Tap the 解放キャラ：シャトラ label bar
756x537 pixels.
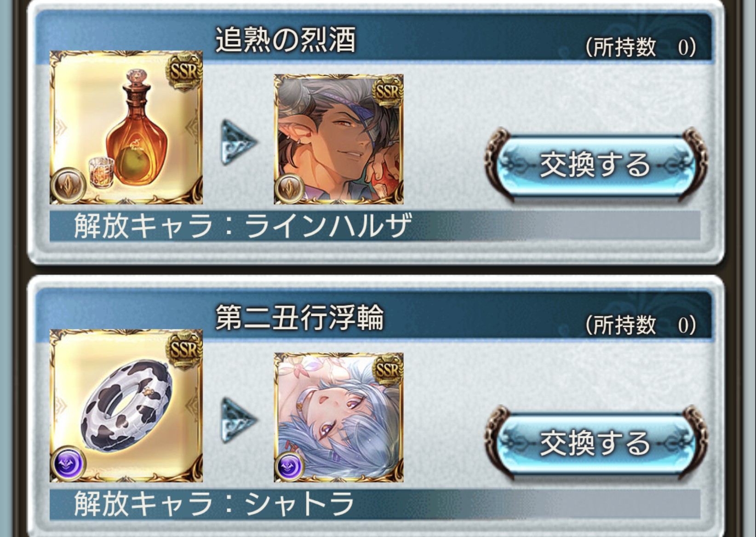click(375, 504)
